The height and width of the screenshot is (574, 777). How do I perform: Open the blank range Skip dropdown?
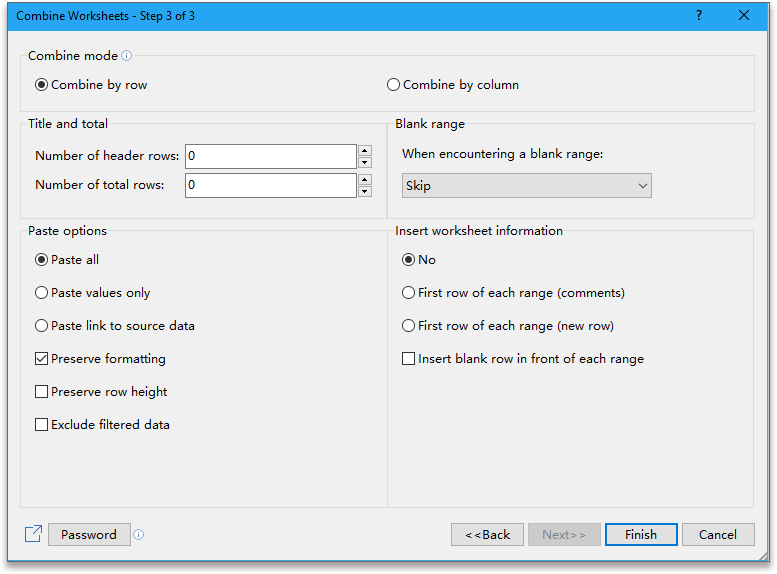(527, 186)
